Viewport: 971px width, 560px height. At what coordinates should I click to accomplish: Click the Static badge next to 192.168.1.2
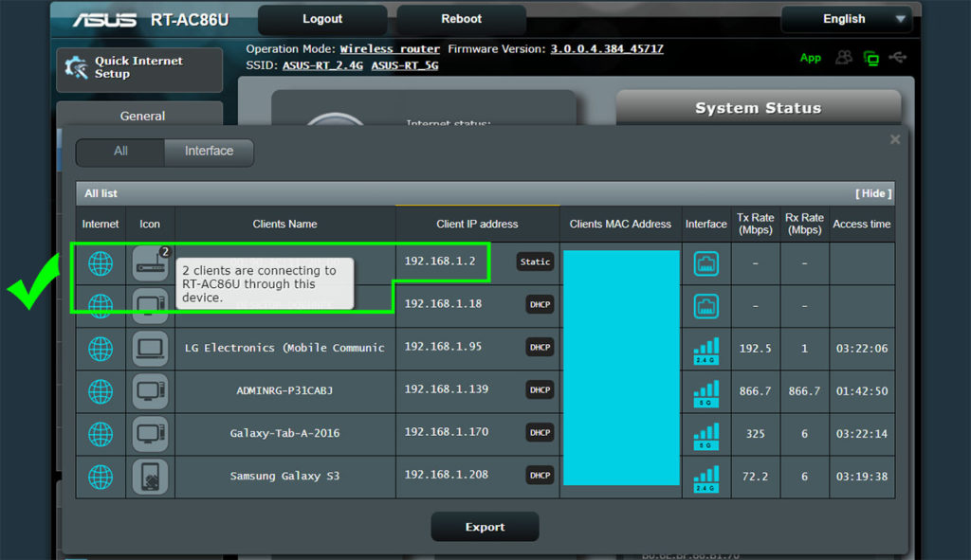tap(535, 262)
